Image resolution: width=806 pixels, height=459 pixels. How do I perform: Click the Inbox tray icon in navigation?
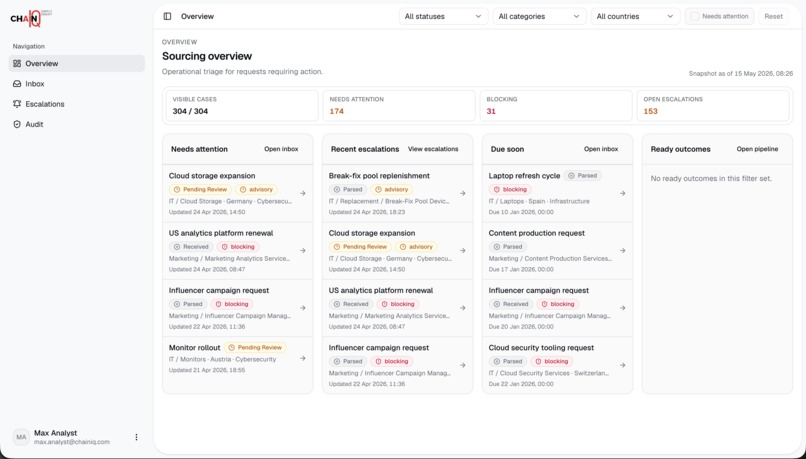pyautogui.click(x=17, y=84)
